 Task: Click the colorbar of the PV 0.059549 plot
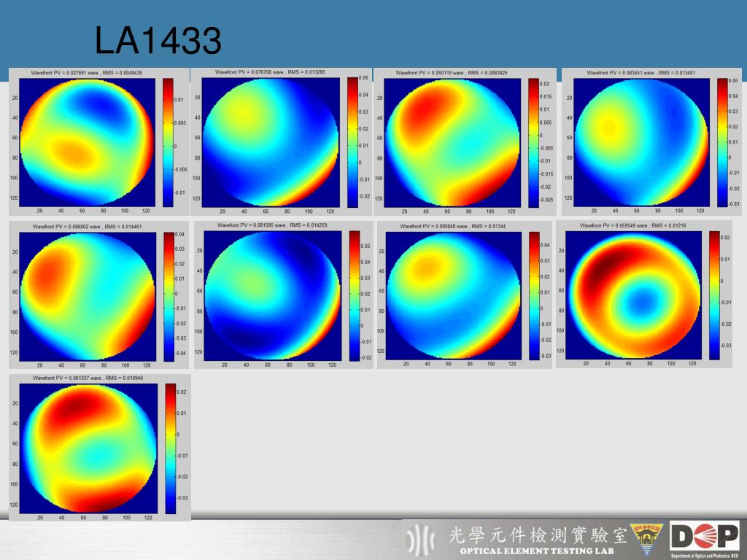click(x=714, y=295)
